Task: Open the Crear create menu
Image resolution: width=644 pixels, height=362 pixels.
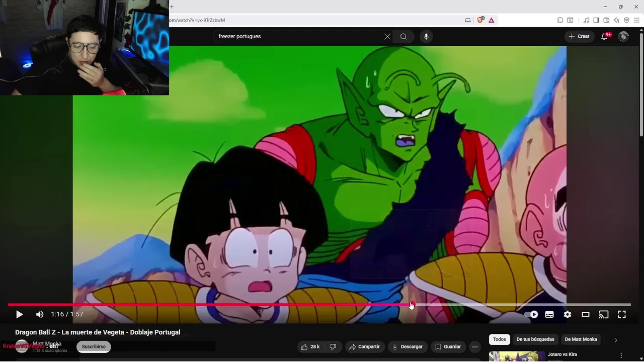Action: click(x=579, y=37)
